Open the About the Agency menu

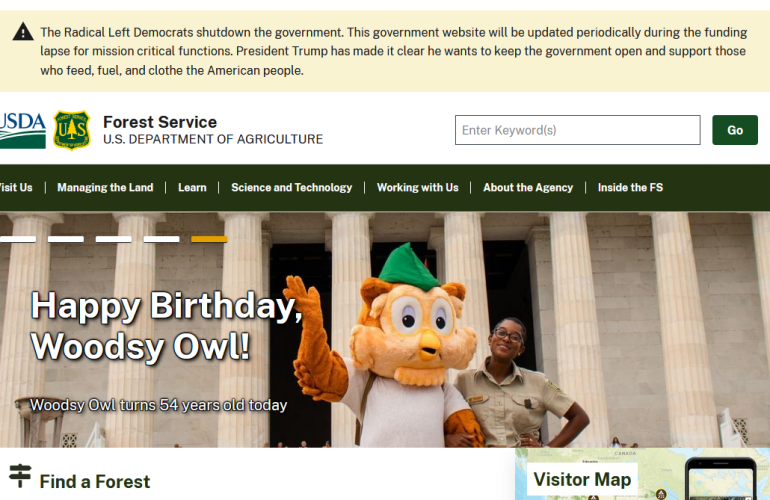[528, 188]
